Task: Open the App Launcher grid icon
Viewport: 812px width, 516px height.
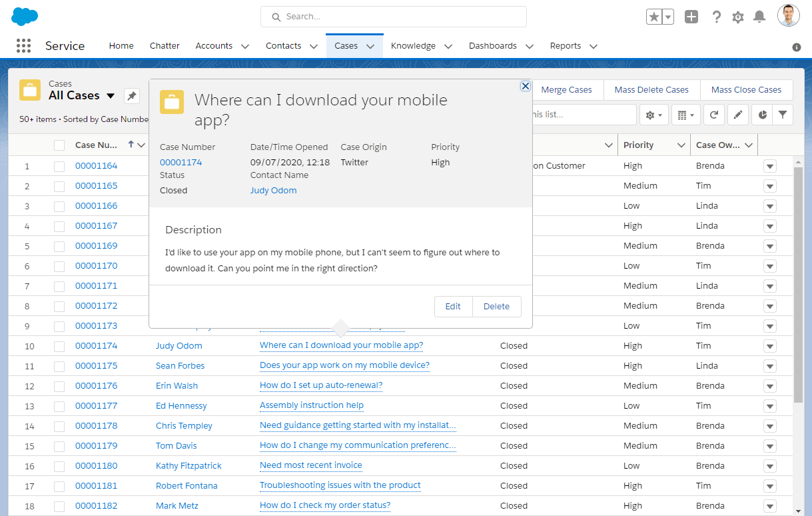Action: click(23, 45)
